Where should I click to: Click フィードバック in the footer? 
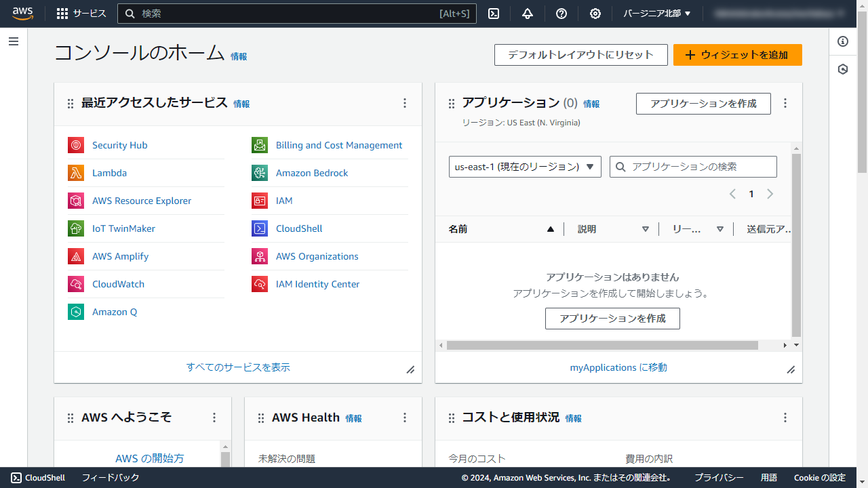point(111,478)
